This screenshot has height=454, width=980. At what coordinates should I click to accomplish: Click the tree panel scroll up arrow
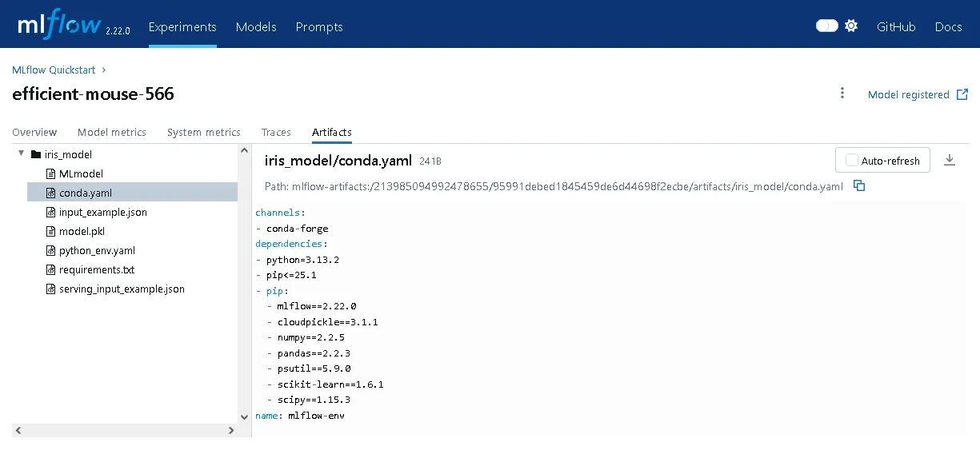pos(245,150)
